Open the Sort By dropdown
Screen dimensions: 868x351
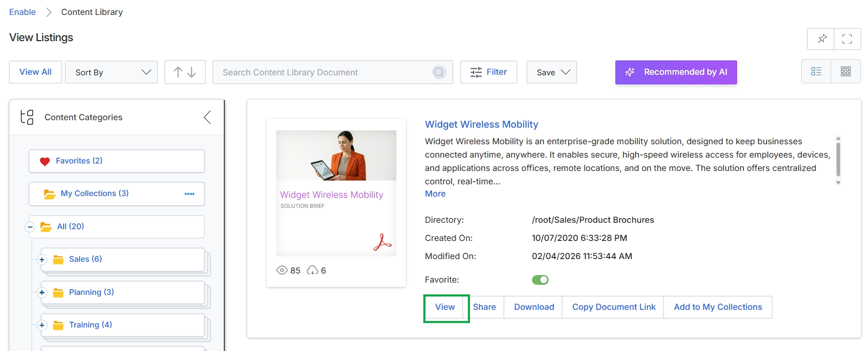click(x=111, y=72)
